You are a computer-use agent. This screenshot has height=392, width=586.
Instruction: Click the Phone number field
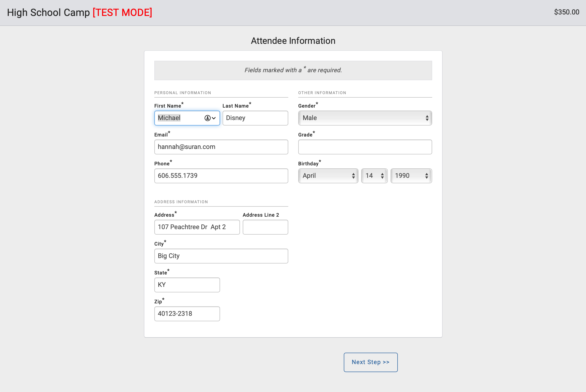[221, 176]
